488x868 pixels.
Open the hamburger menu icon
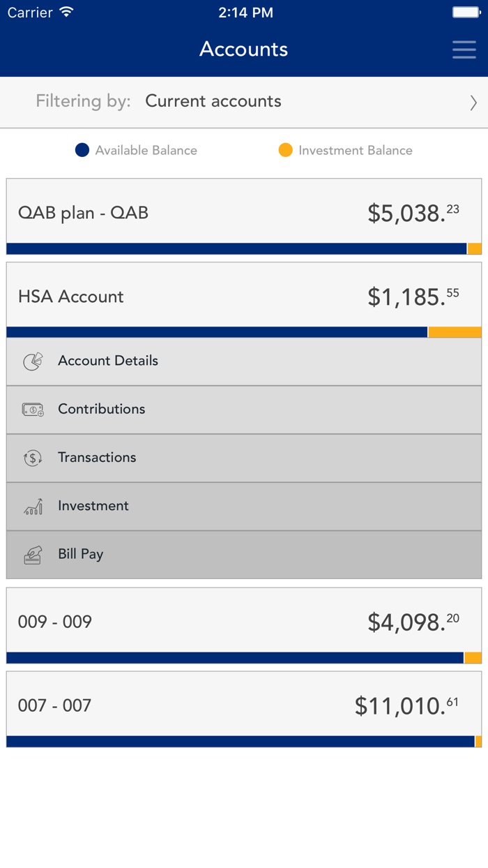pyautogui.click(x=464, y=50)
